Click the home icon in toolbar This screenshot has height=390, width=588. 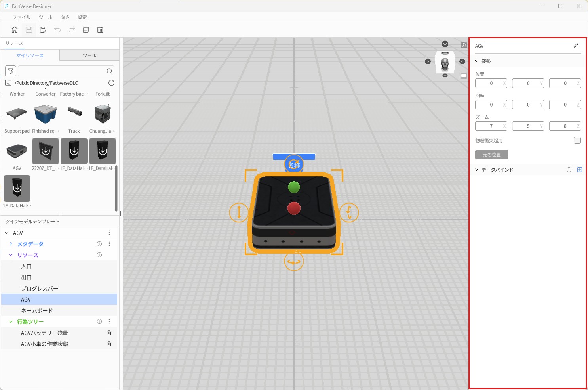(15, 30)
